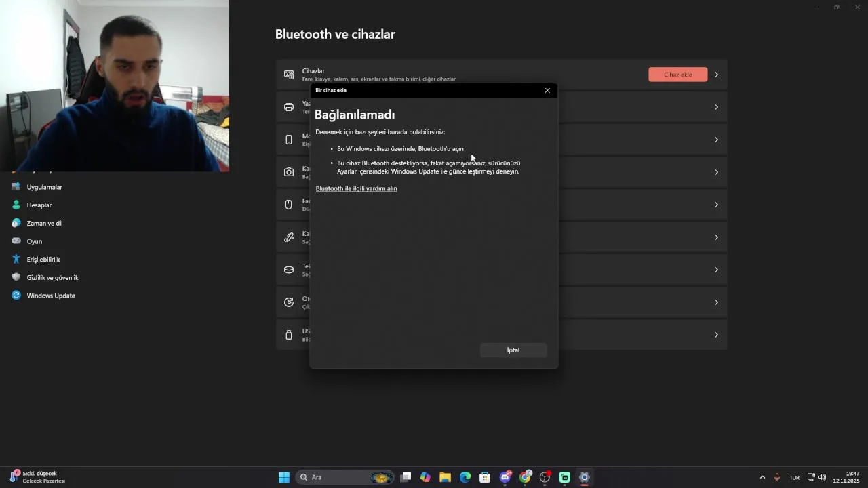Click the volume speaker tray icon

[x=822, y=477]
